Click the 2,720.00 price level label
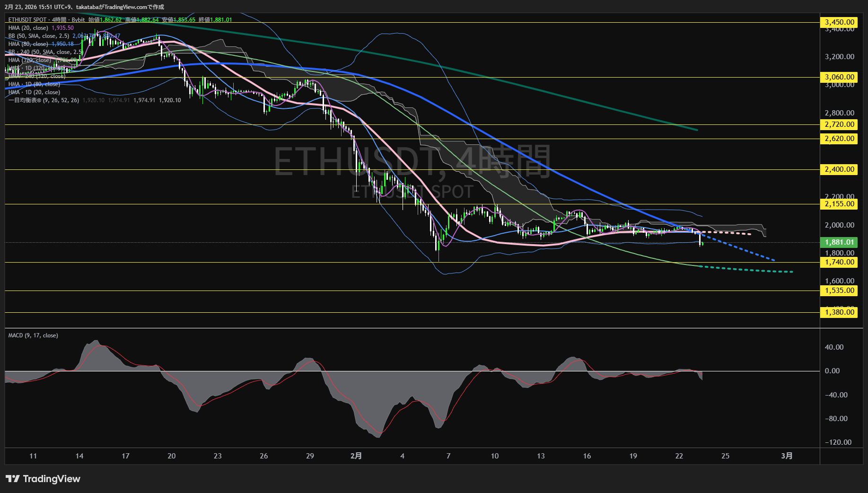 [839, 124]
